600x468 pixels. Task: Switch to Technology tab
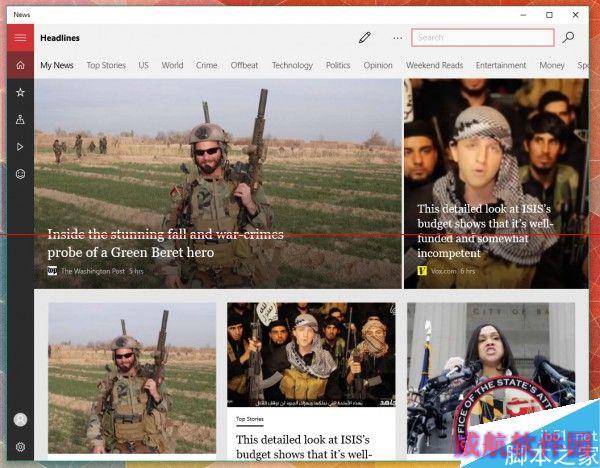click(292, 65)
